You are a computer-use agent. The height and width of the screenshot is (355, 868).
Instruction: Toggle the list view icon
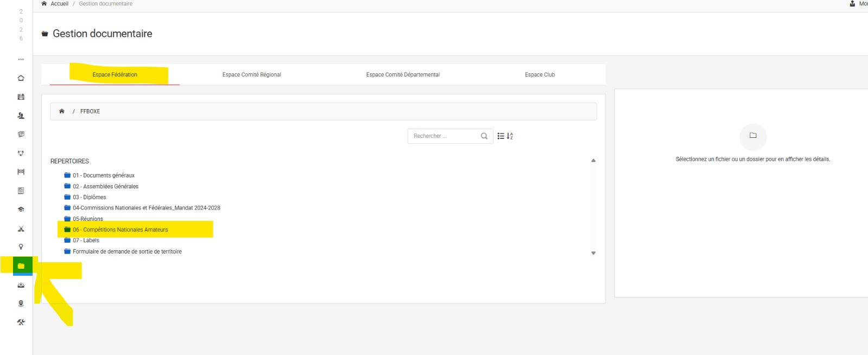[501, 136]
